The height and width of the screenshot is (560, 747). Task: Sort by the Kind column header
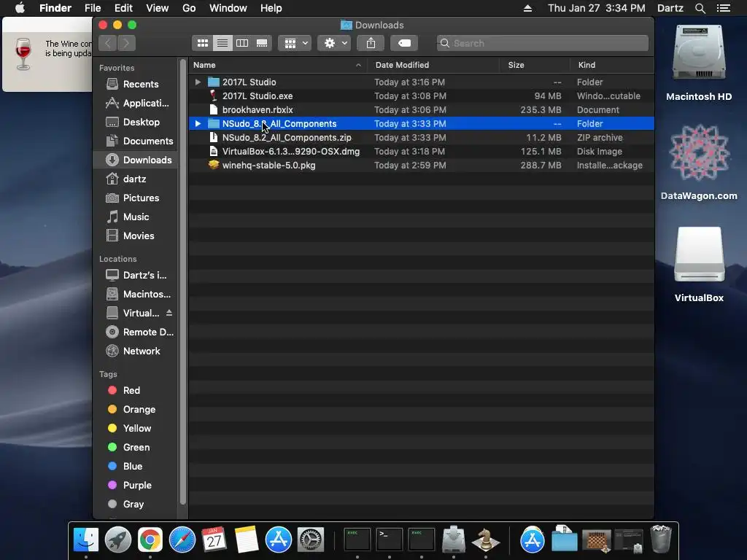(612, 65)
